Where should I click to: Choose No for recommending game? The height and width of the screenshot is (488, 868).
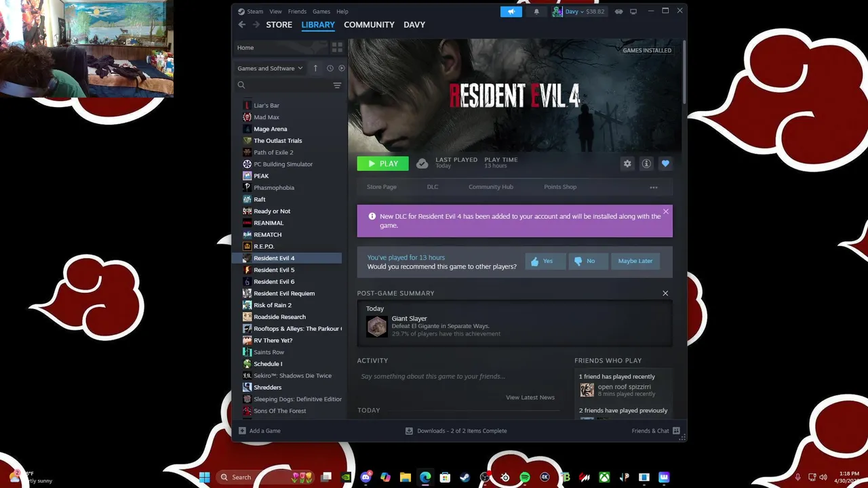coord(587,261)
